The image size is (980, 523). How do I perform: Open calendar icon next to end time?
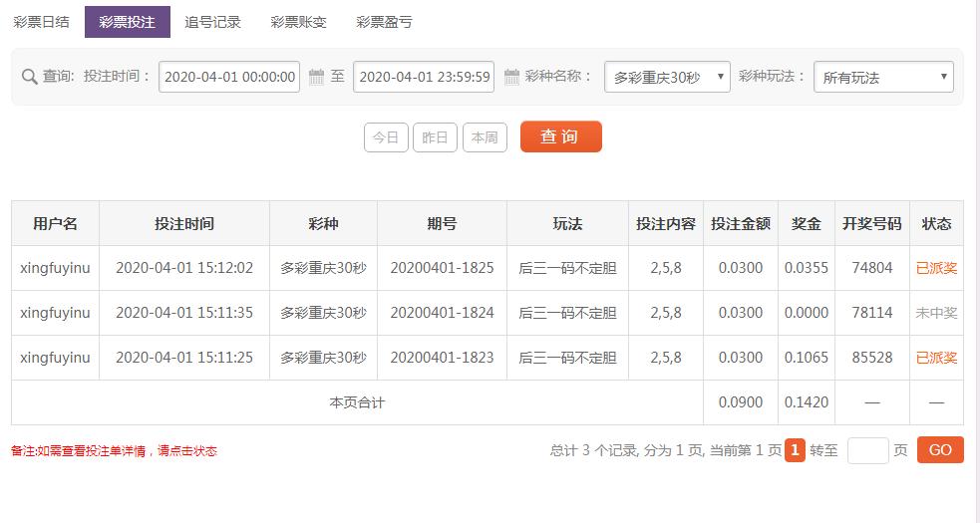[x=511, y=77]
